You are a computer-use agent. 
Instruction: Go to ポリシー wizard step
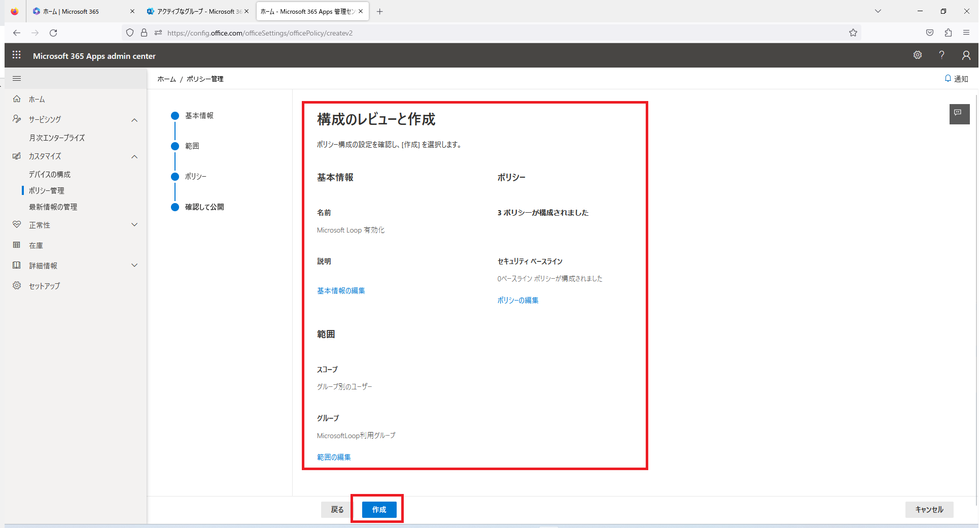tap(196, 176)
